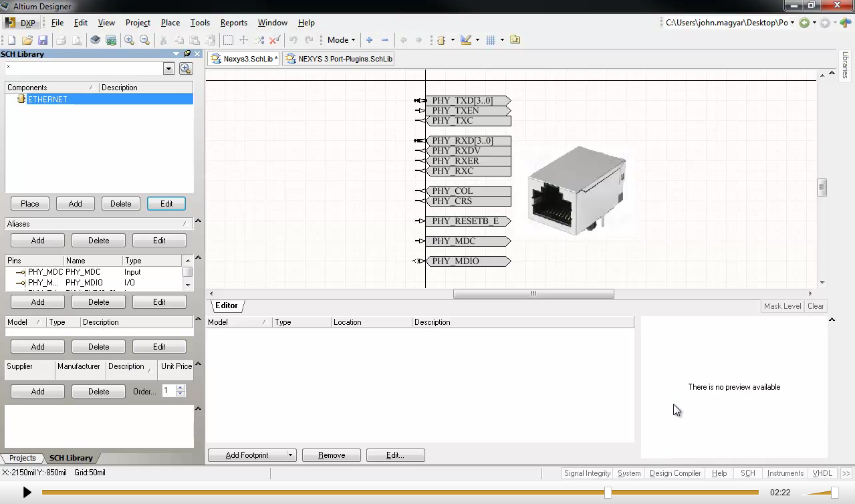Image resolution: width=855 pixels, height=504 pixels.
Task: Click the Cut scissors icon
Action: click(162, 40)
